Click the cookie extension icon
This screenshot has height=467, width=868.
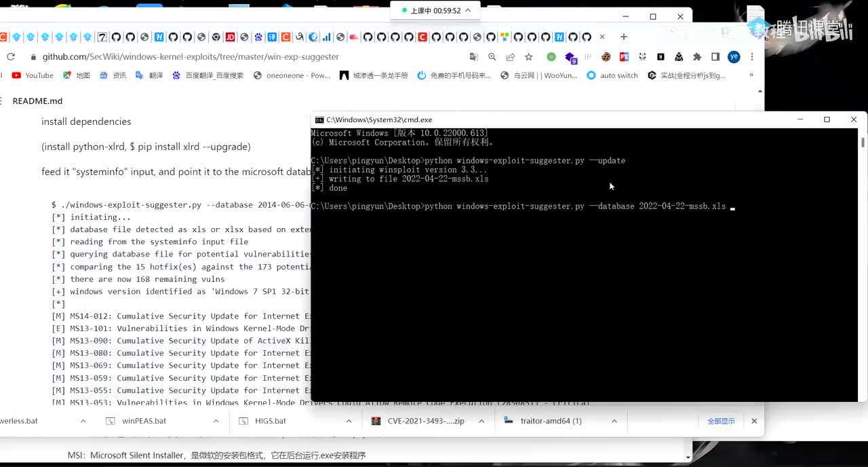click(x=606, y=57)
